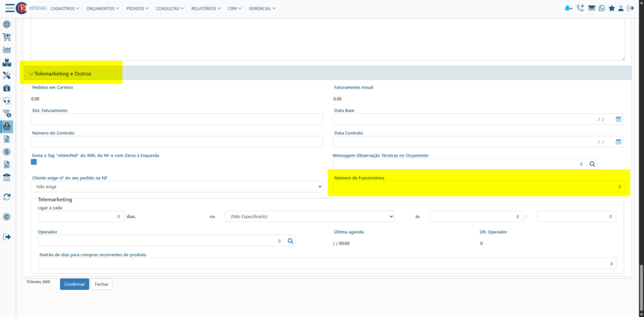Open the ORÇAMENTOS menu
The width and height of the screenshot is (644, 317).
pyautogui.click(x=103, y=8)
